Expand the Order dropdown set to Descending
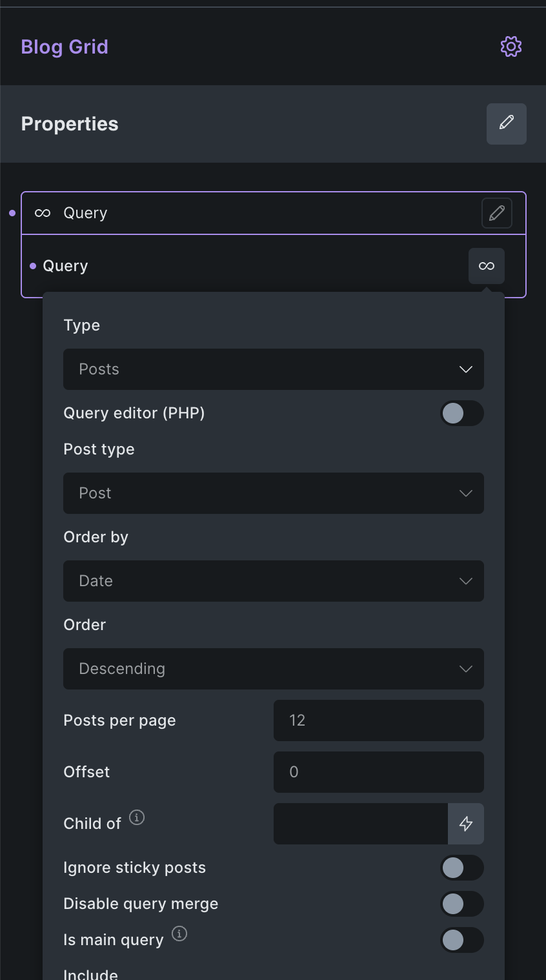546x980 pixels. coord(273,669)
